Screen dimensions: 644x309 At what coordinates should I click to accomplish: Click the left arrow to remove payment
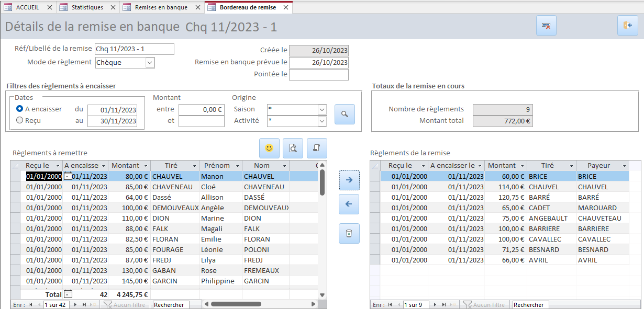click(x=349, y=204)
